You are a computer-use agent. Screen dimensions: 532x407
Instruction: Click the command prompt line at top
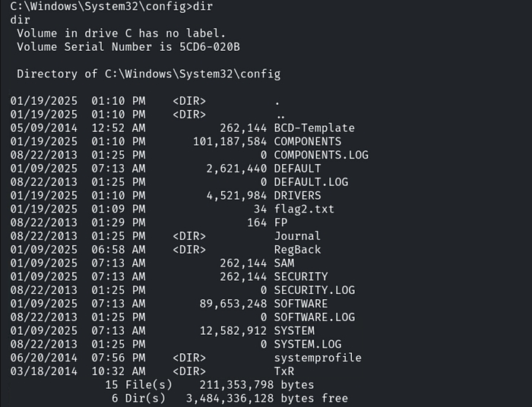tap(106, 6)
